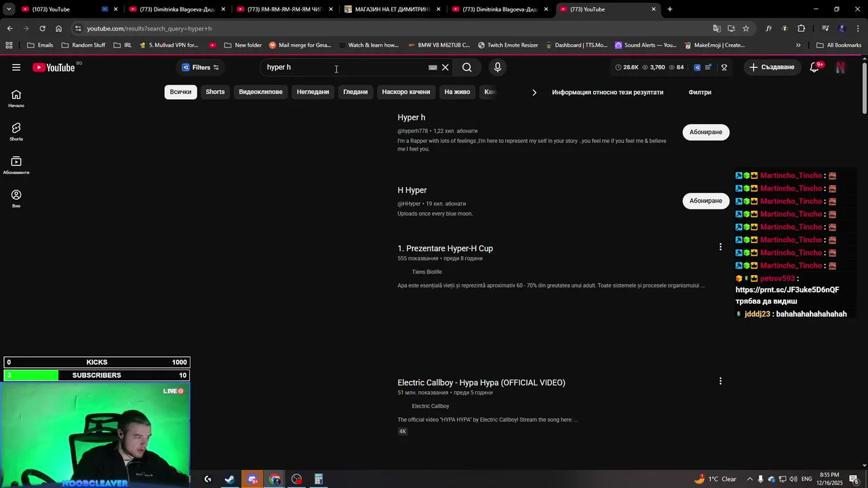Go to the YouTube logo home link
The image size is (868, 488).
coord(54,67)
